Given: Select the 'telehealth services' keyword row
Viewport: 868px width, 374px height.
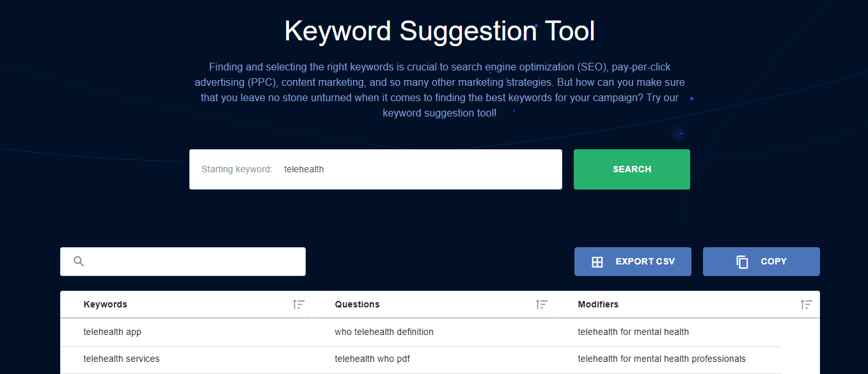Looking at the screenshot, I should (122, 359).
